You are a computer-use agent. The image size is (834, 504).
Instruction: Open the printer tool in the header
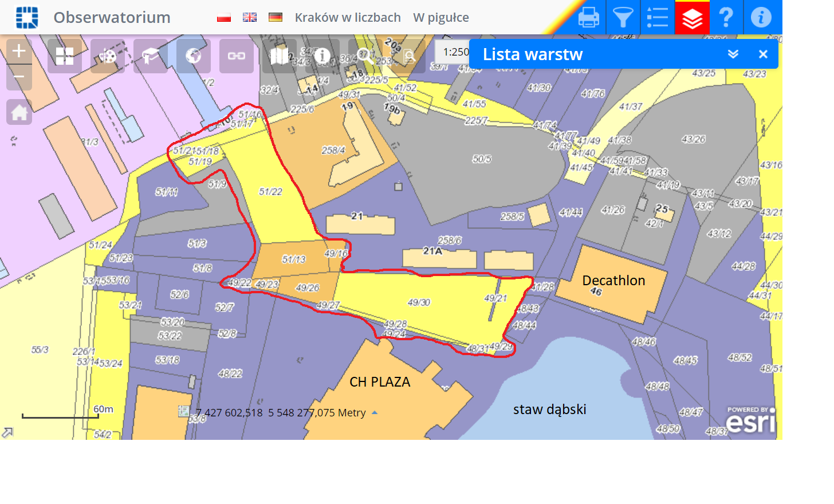coord(589,17)
